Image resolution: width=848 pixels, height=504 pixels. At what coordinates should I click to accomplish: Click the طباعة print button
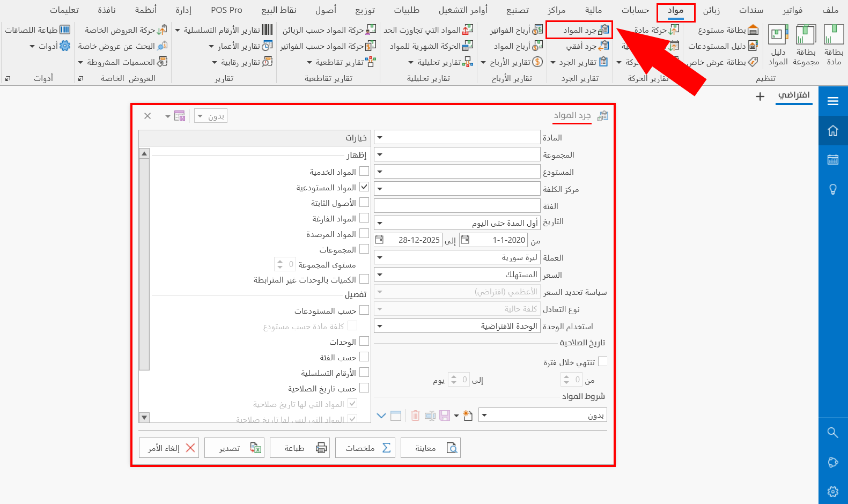[299, 448]
